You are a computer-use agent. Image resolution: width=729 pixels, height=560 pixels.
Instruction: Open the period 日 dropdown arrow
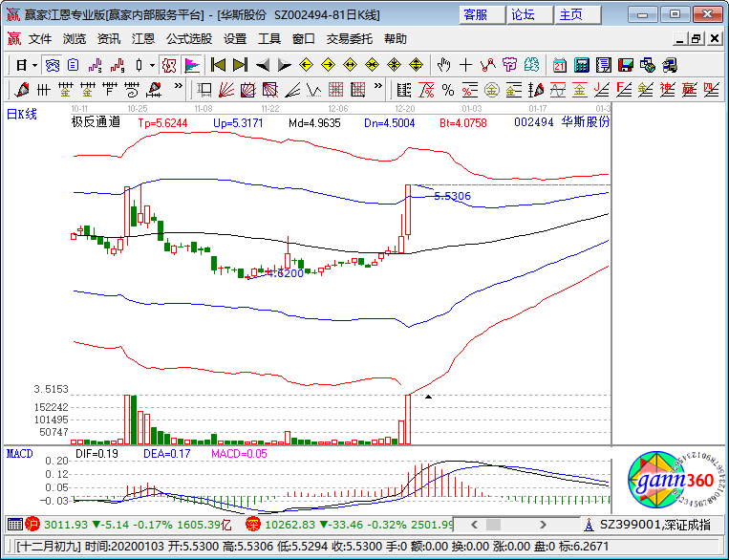click(x=34, y=65)
